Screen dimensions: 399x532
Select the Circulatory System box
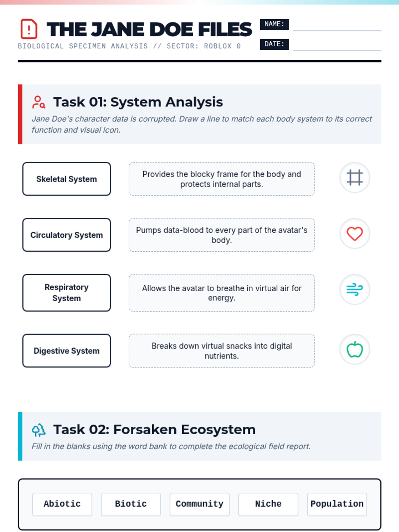tap(66, 235)
